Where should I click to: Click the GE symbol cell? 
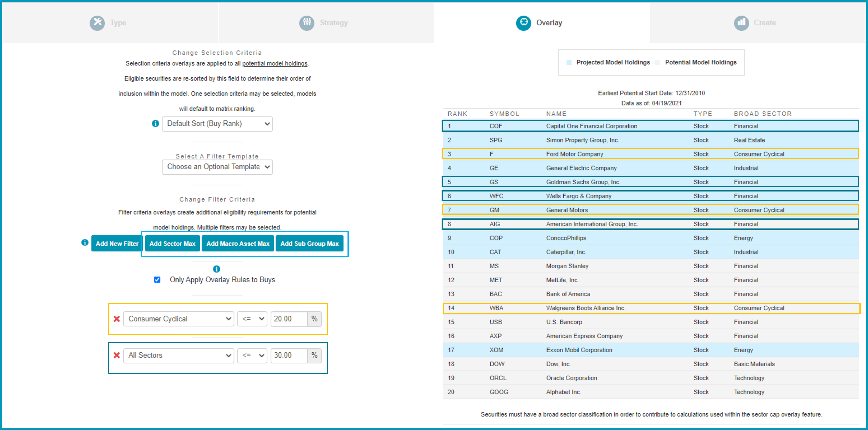coord(494,168)
